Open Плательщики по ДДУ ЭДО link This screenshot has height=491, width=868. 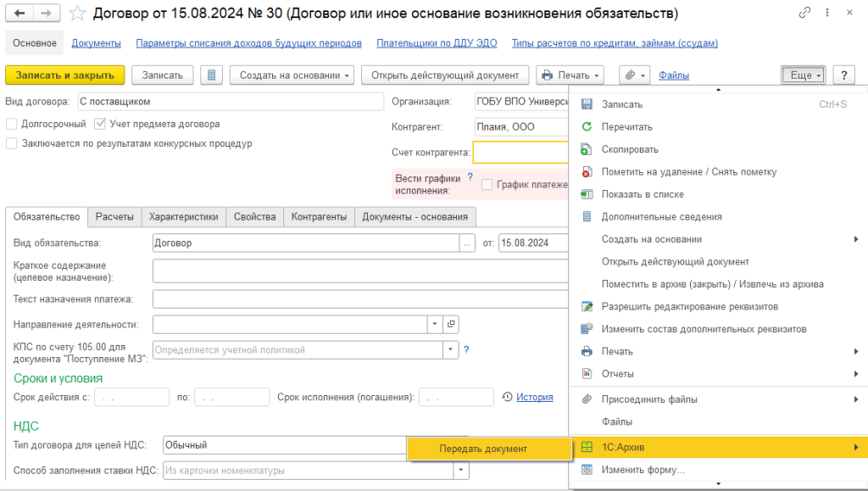pos(437,43)
